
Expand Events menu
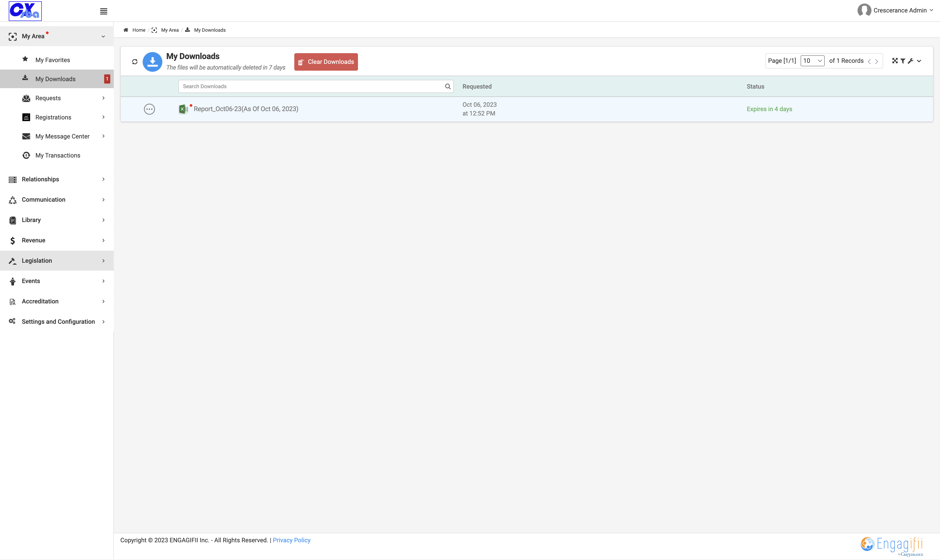pyautogui.click(x=57, y=281)
